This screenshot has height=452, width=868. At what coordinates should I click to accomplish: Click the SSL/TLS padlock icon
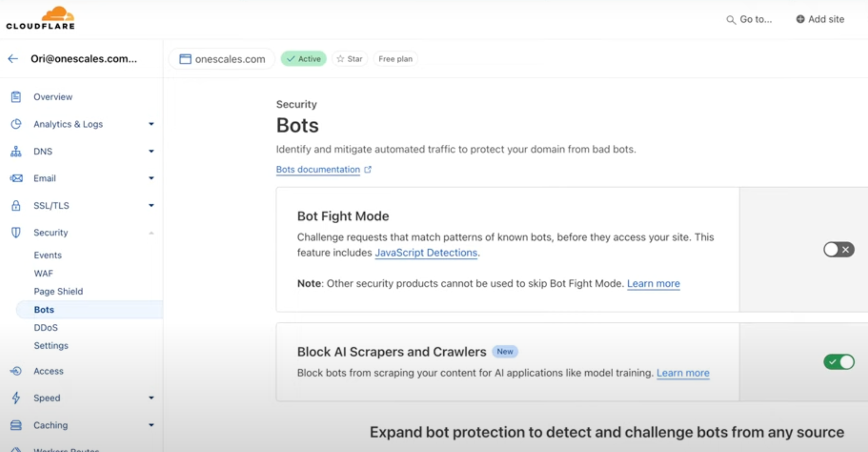16,205
